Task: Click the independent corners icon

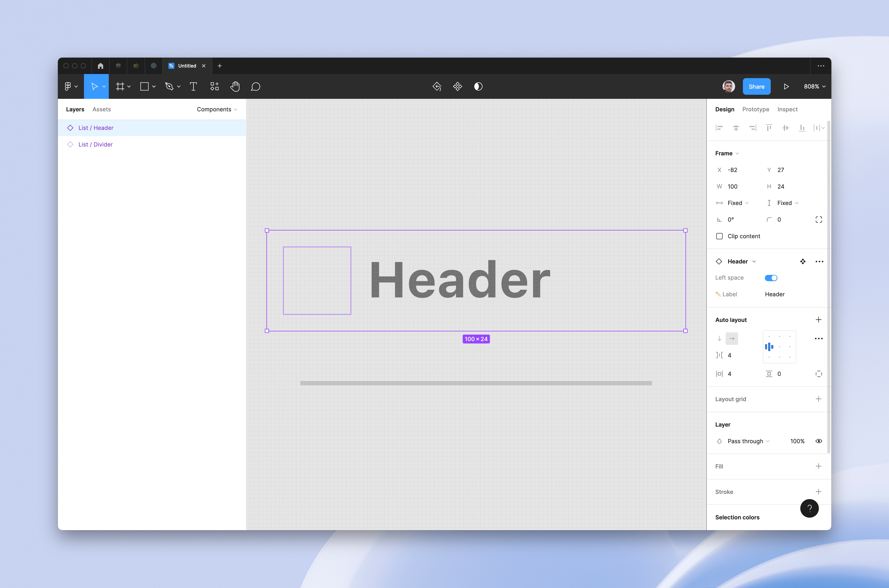Action: point(818,220)
